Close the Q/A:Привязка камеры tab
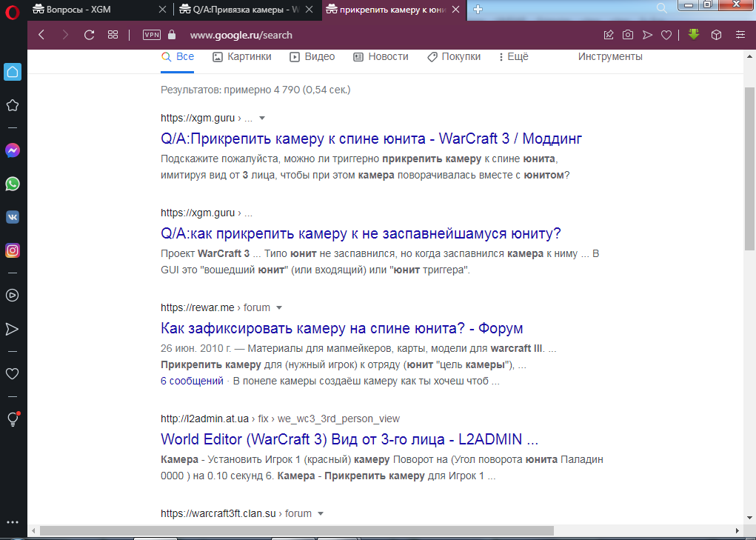Screen dimensions: 756x540 coord(310,9)
